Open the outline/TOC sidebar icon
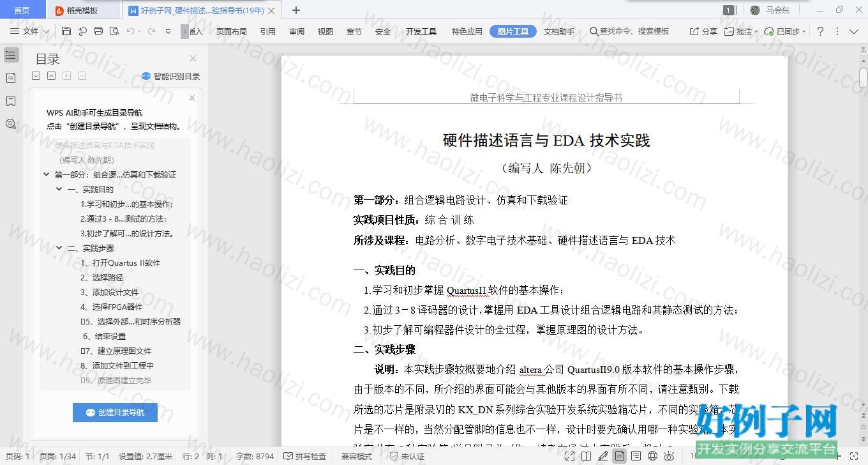Image resolution: width=868 pixels, height=465 pixels. [11, 55]
